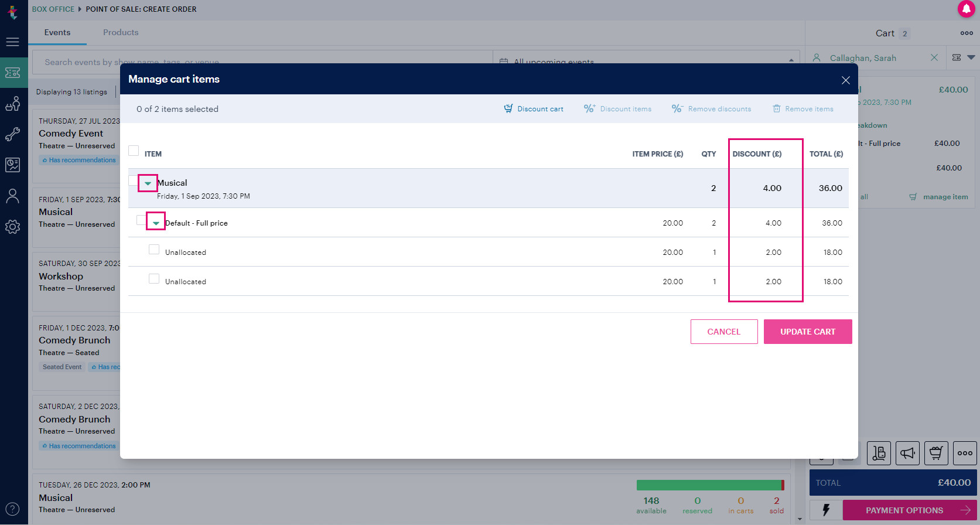This screenshot has width=980, height=525.
Task: Click the manage item link in cart
Action: point(938,197)
